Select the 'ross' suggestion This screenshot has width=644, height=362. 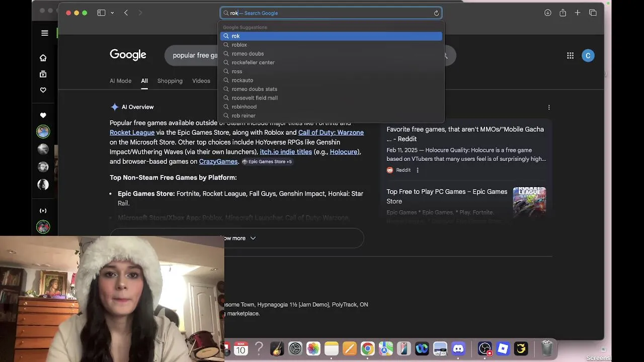[331, 71]
